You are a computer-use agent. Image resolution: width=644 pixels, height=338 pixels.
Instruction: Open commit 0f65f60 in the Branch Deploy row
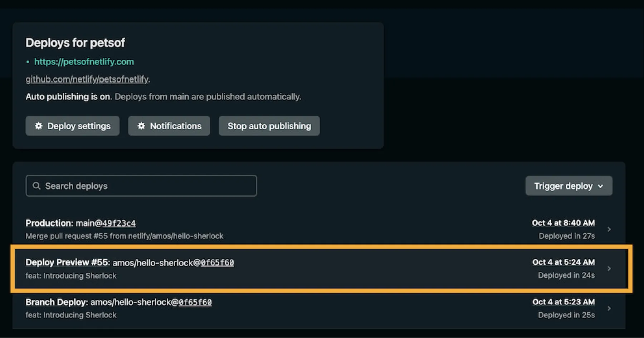(195, 302)
